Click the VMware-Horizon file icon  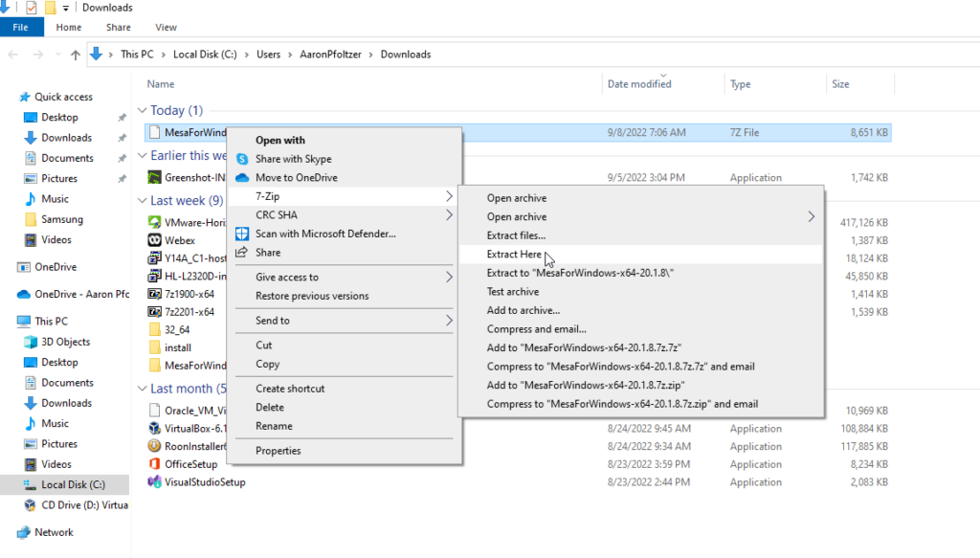click(x=154, y=222)
